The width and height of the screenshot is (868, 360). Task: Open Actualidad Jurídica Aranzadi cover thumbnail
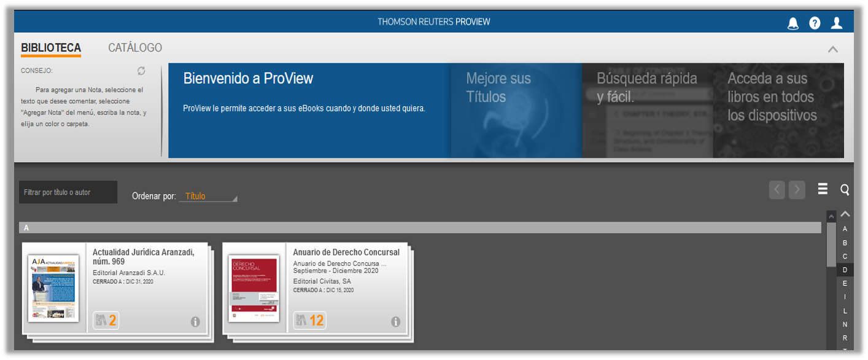click(x=53, y=288)
